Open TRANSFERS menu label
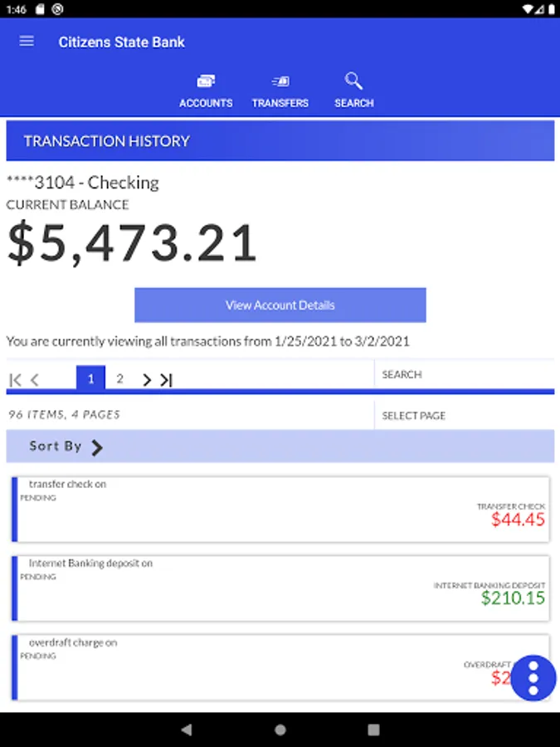Screen dimensions: 560x747 [x=280, y=103]
